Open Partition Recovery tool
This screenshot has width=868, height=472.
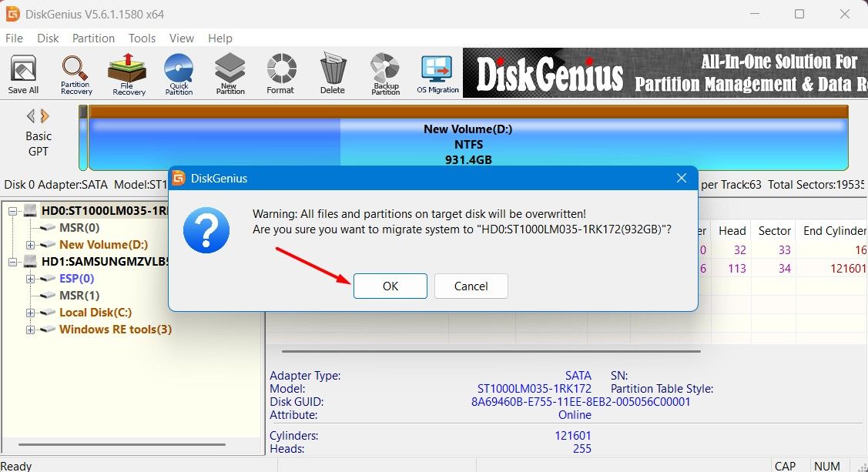tap(75, 74)
